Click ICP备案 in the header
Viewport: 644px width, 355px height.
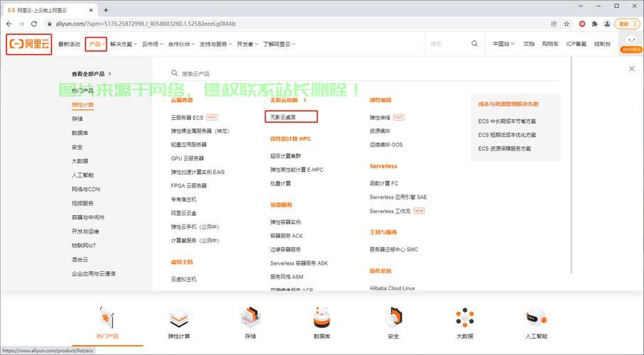(x=577, y=43)
